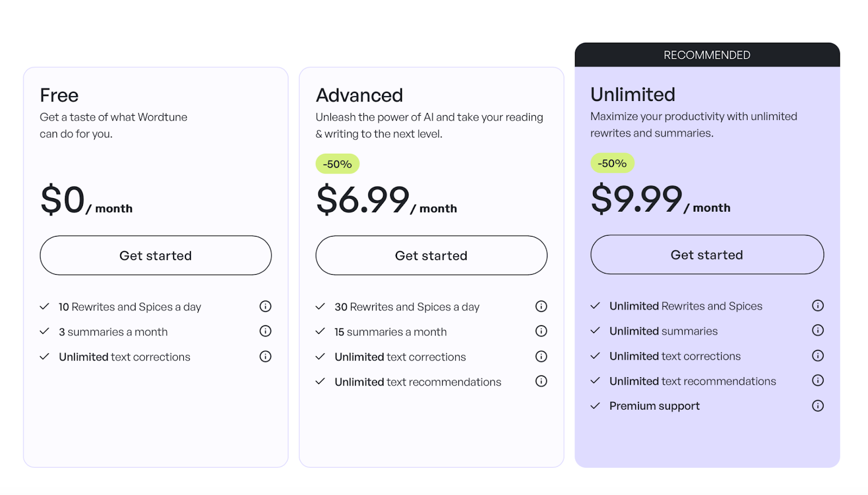Show info for Unlimited plan's text corrections
Screen dimensions: 868x495
[818, 356]
